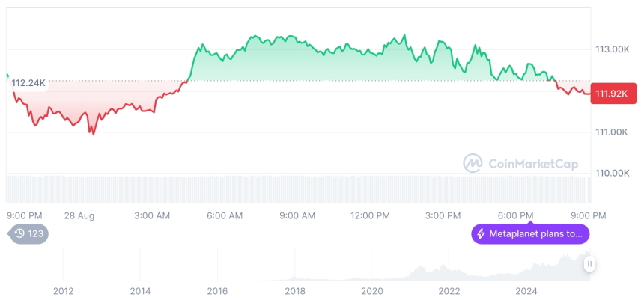Click the CoinMarketCap logo icon on chart
Viewport: 644px width, 300px height.
pos(472,163)
